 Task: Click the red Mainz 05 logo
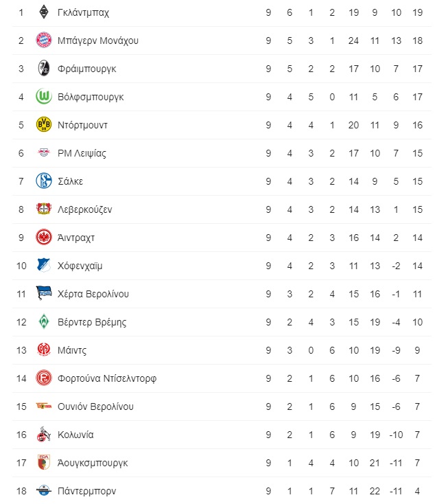coord(44,350)
